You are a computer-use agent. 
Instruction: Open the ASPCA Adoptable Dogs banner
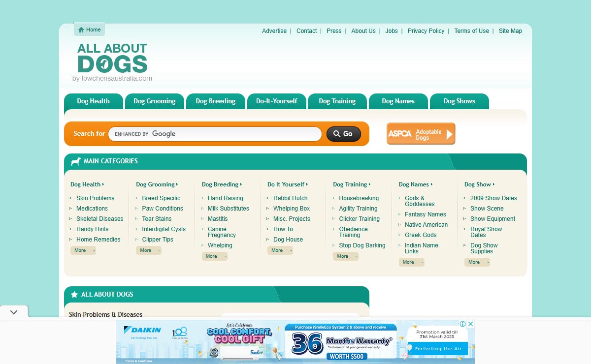421,134
